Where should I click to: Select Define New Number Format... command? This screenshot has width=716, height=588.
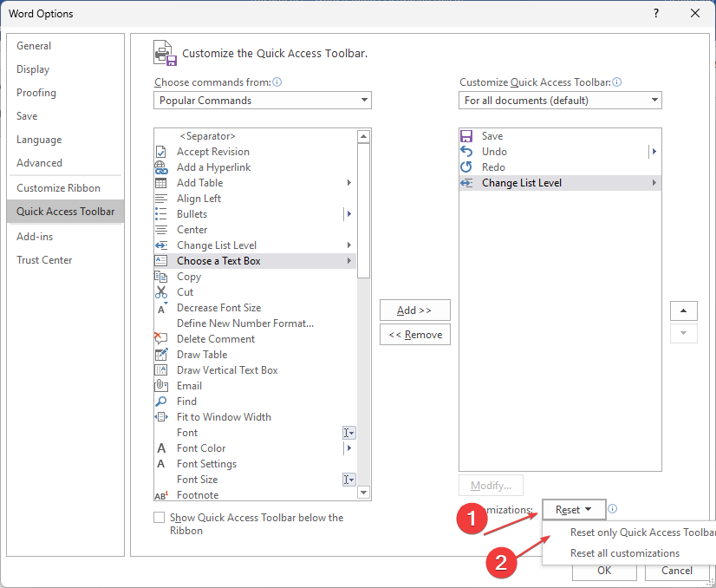255,323
